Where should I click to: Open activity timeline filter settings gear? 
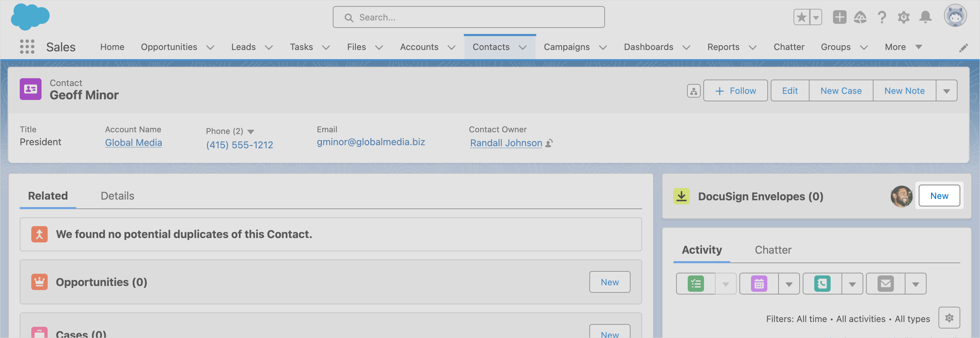[x=949, y=318]
